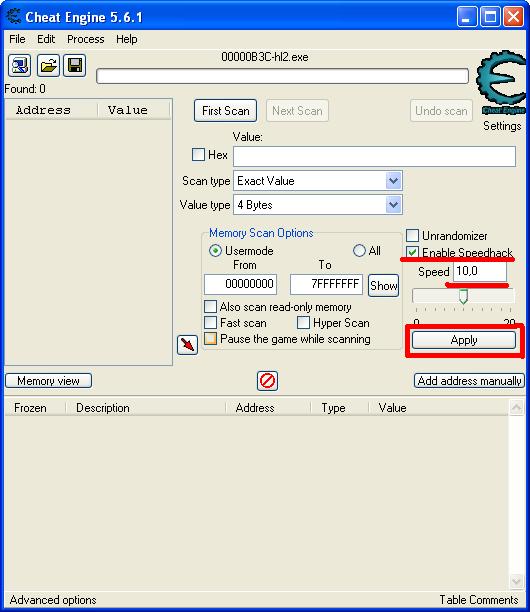The height and width of the screenshot is (612, 530).
Task: Click the open folder load table icon
Action: (48, 65)
